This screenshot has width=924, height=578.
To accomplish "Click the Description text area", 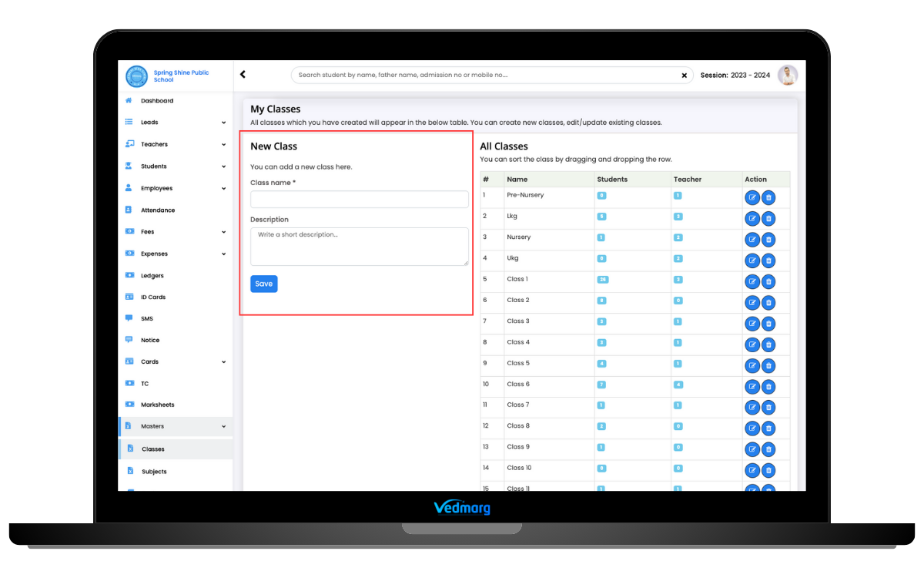I will (x=359, y=247).
